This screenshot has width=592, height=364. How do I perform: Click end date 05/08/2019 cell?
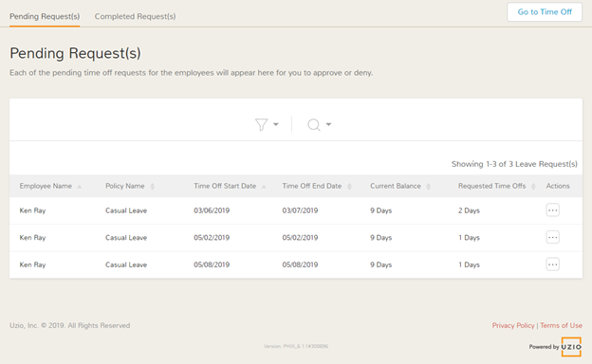(300, 264)
